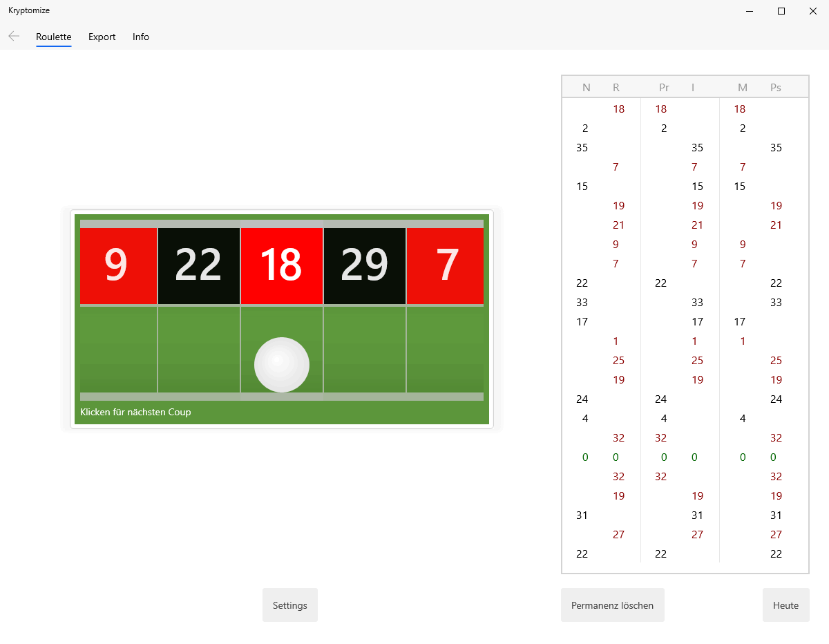This screenshot has height=644, width=829.
Task: Select 35 in the N column
Action: 582,148
